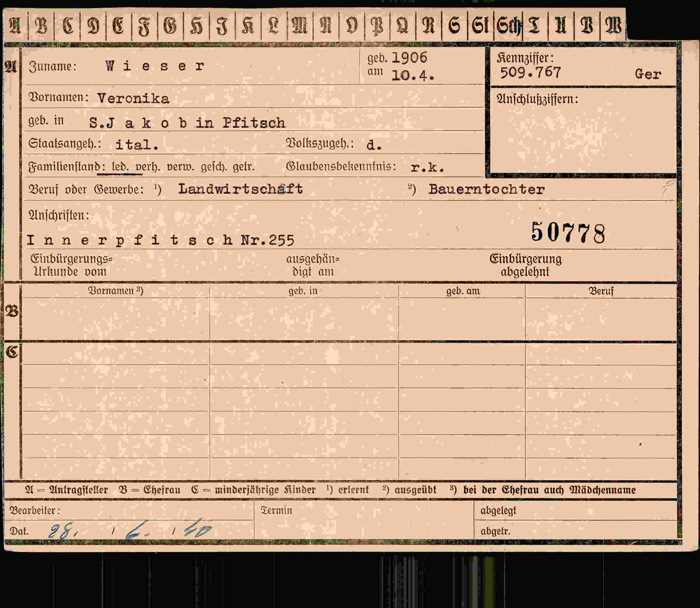Click the Mädchenname footnote text
Screen dimensions: 700x608
click(542, 490)
